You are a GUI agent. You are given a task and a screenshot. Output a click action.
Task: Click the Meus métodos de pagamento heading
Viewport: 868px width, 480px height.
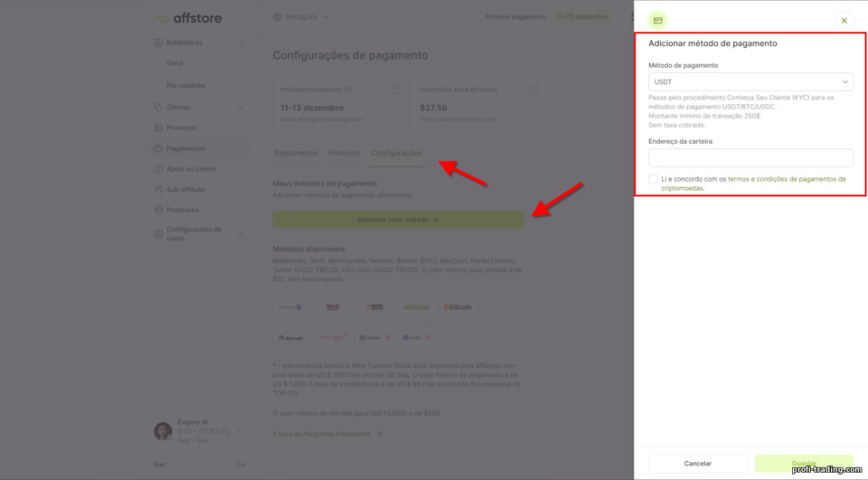(325, 184)
